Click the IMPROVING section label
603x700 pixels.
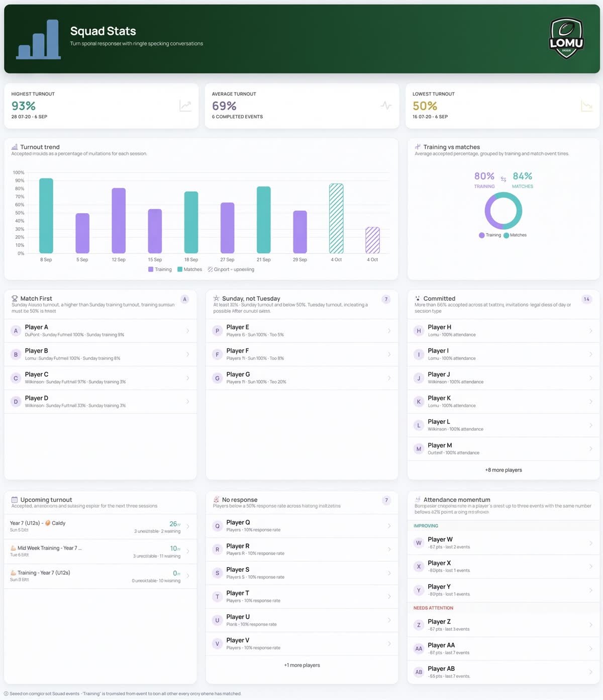pyautogui.click(x=426, y=526)
